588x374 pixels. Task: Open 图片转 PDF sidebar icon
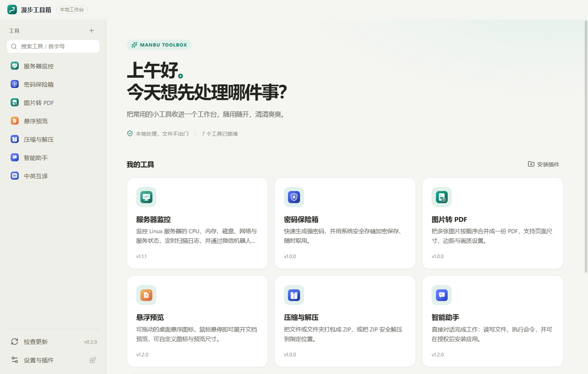pyautogui.click(x=15, y=103)
